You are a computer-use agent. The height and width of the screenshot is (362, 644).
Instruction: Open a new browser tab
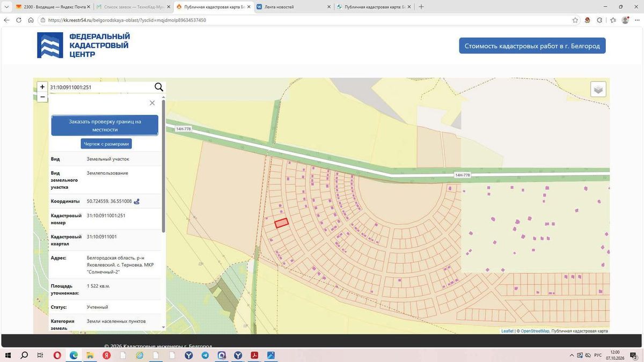421,7
